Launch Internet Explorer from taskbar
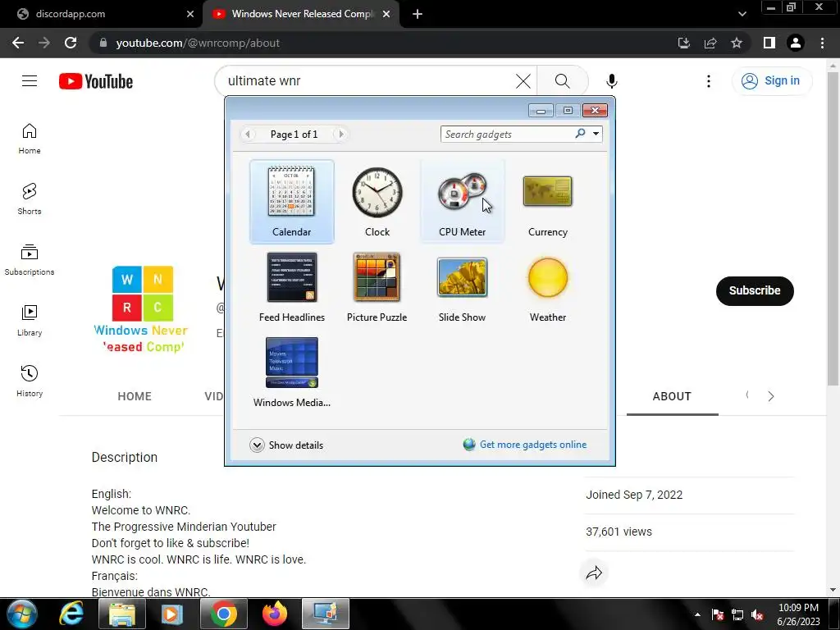This screenshot has width=840, height=630. (x=71, y=614)
